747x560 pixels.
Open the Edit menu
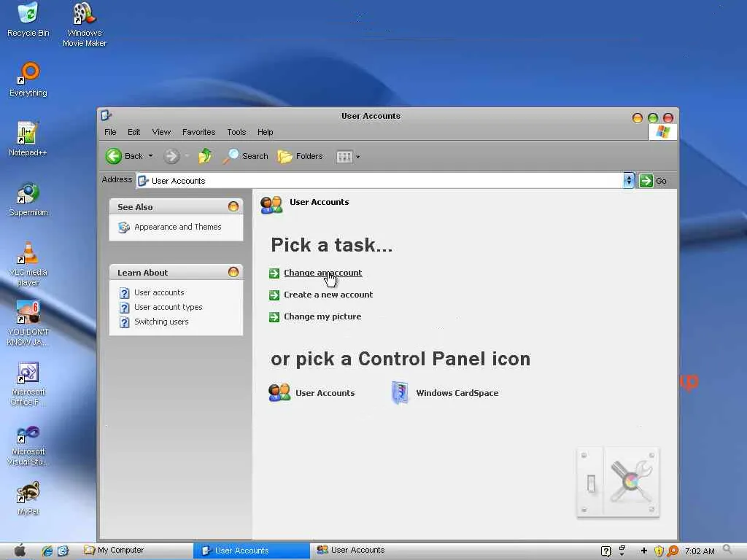pos(134,132)
